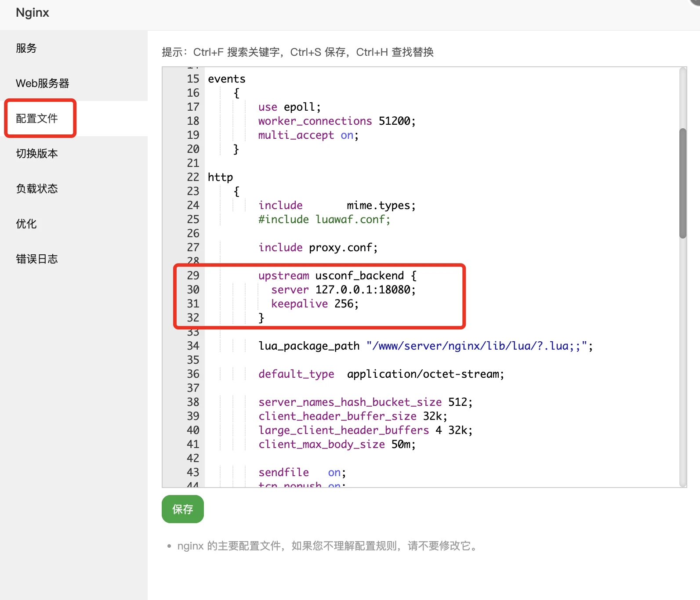
Task: Click 'include mime.types;' line
Action: 337,206
